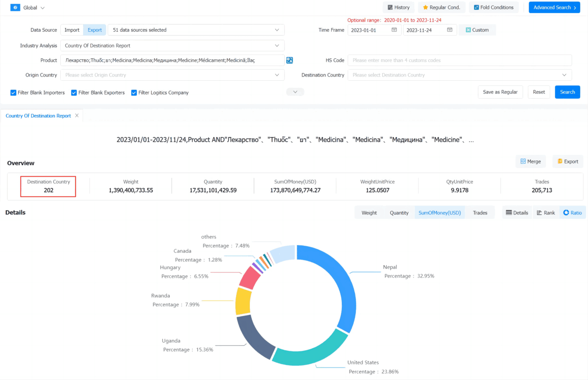The width and height of the screenshot is (588, 380).
Task: Click the Custom time frame button
Action: click(477, 30)
